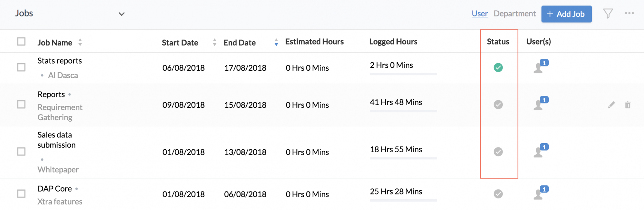Expand the Jobs dropdown chevron
The width and height of the screenshot is (644, 210).
(121, 14)
